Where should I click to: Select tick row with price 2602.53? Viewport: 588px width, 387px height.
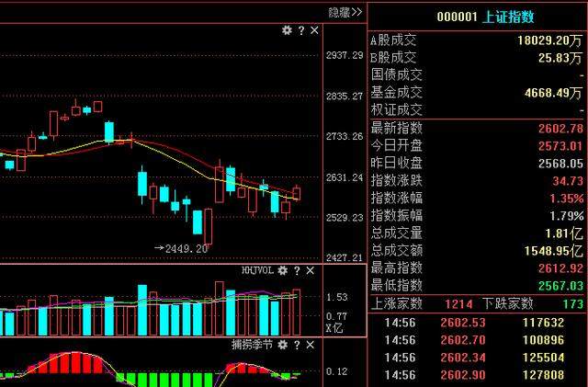click(476, 323)
